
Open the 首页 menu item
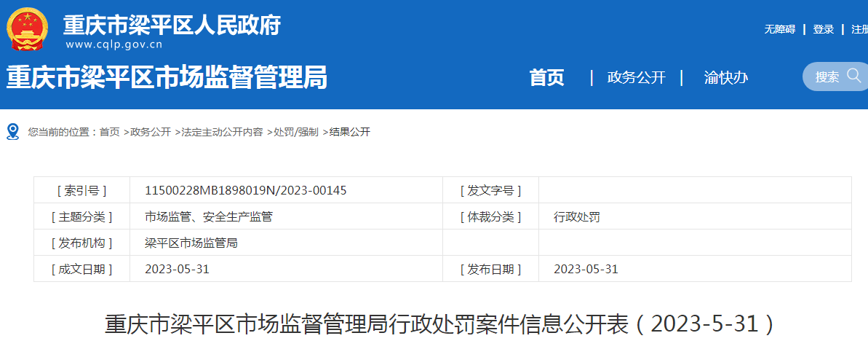point(546,78)
